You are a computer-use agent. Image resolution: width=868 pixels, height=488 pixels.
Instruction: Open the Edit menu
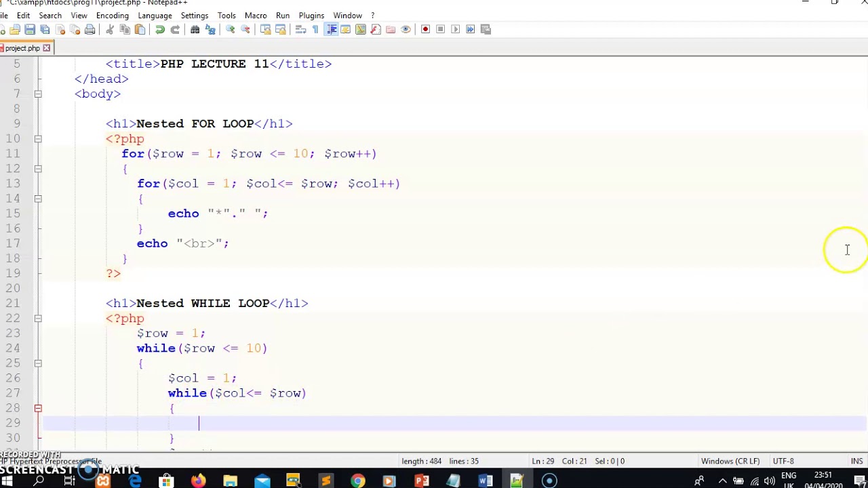[23, 15]
